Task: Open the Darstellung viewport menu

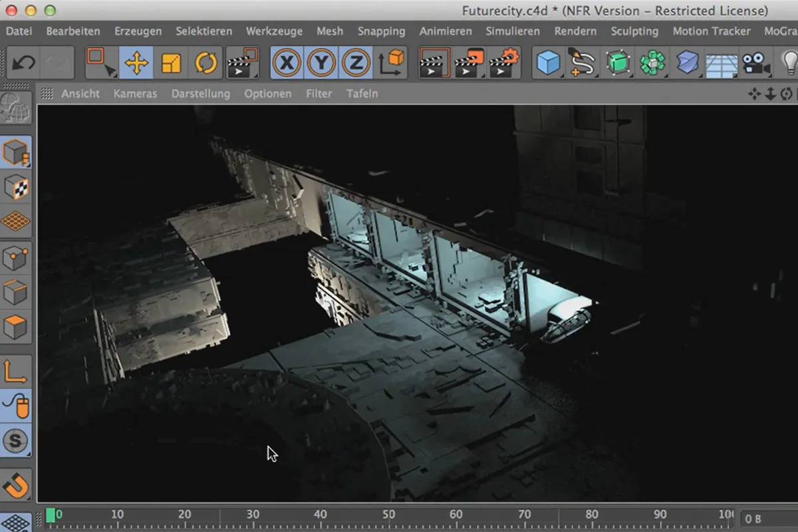Action: (x=200, y=94)
